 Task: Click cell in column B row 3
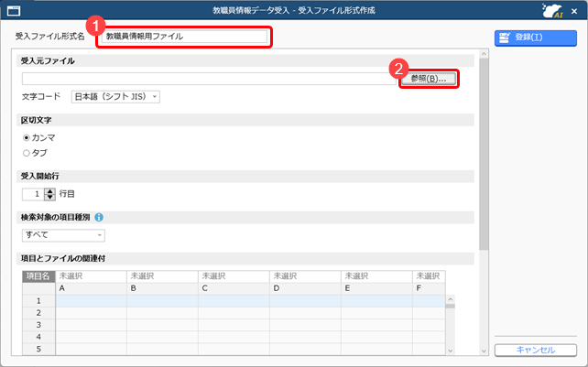click(x=161, y=324)
